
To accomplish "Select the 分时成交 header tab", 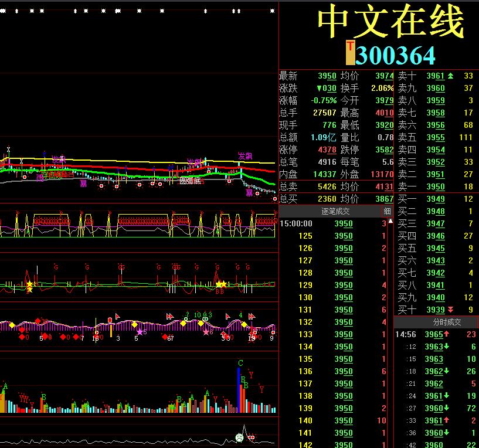I will pyautogui.click(x=447, y=322).
